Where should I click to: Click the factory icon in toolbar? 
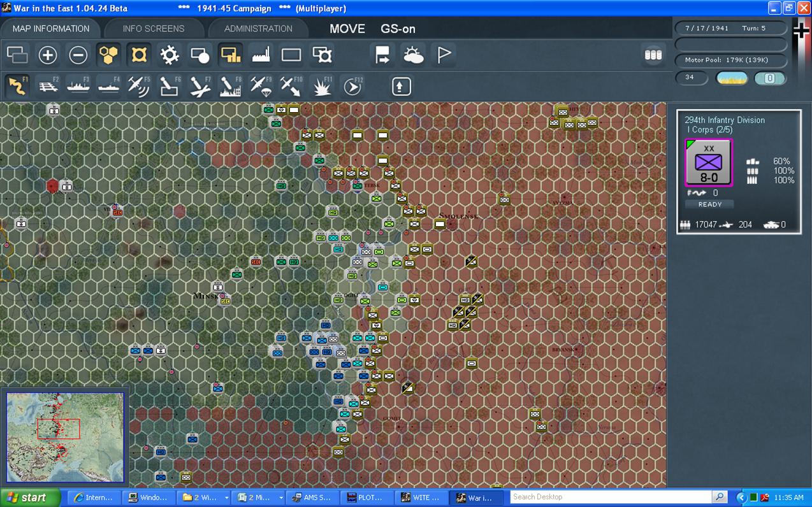(261, 55)
